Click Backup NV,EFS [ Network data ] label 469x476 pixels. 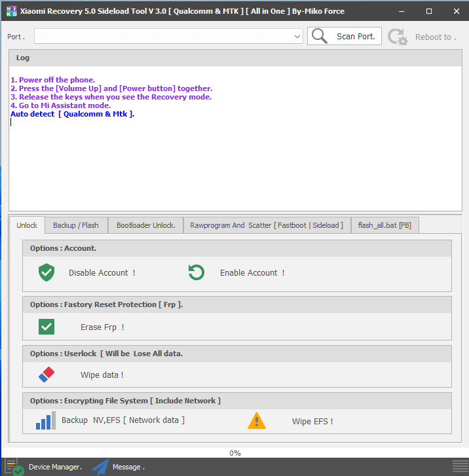point(123,420)
